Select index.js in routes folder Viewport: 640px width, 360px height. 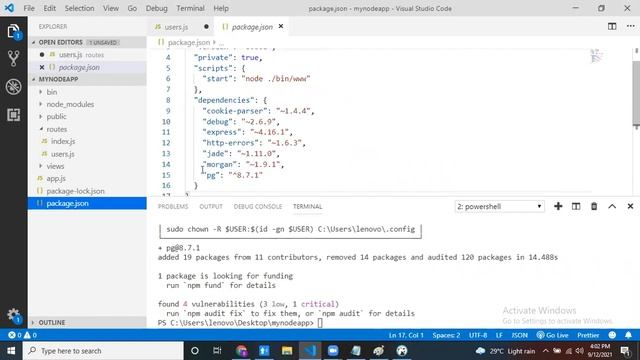pos(88,141)
